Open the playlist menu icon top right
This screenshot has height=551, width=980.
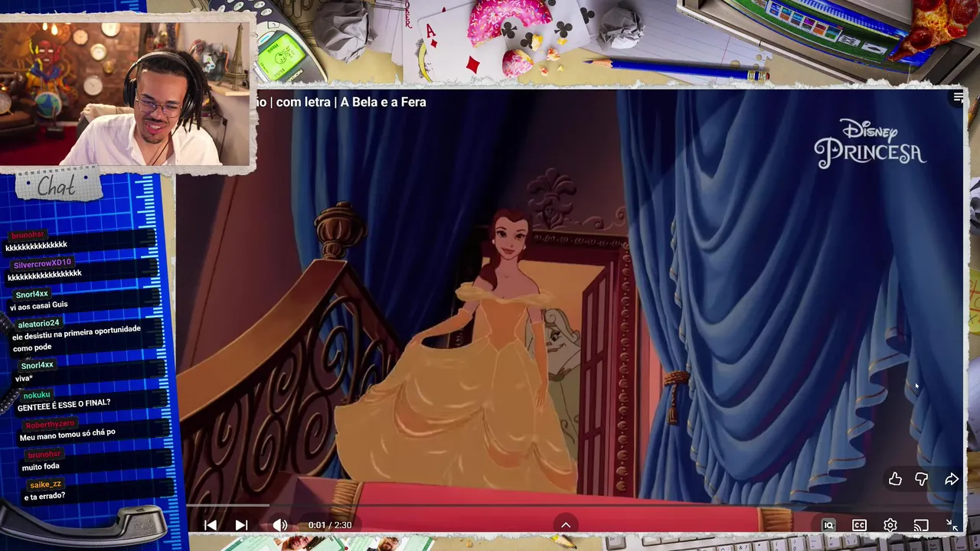pos(959,97)
